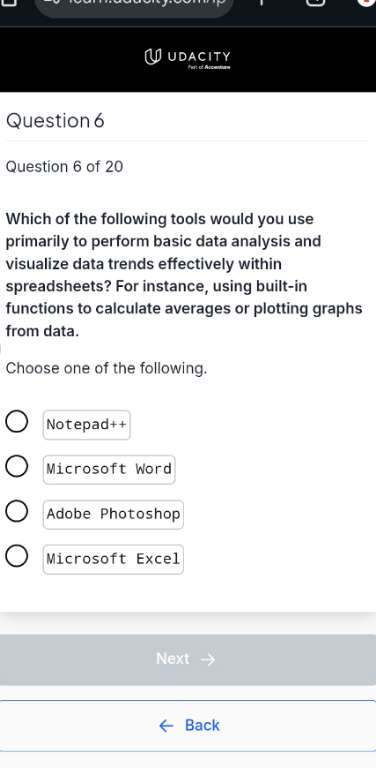Select the Adobe Photoshop radio button

17,511
